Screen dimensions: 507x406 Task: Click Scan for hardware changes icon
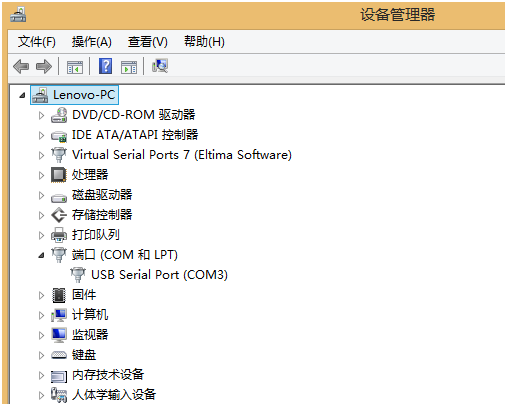(160, 66)
